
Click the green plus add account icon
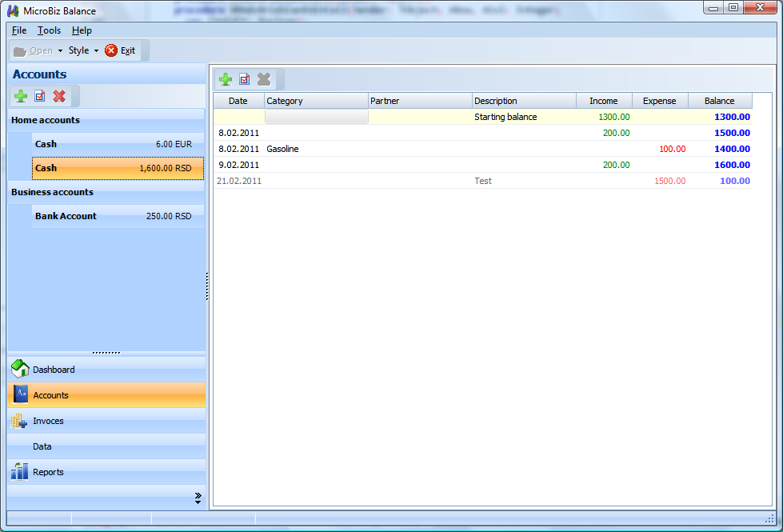pos(22,96)
